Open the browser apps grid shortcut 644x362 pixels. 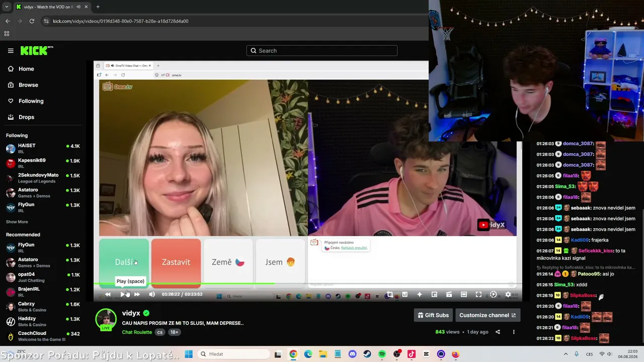click(x=7, y=34)
